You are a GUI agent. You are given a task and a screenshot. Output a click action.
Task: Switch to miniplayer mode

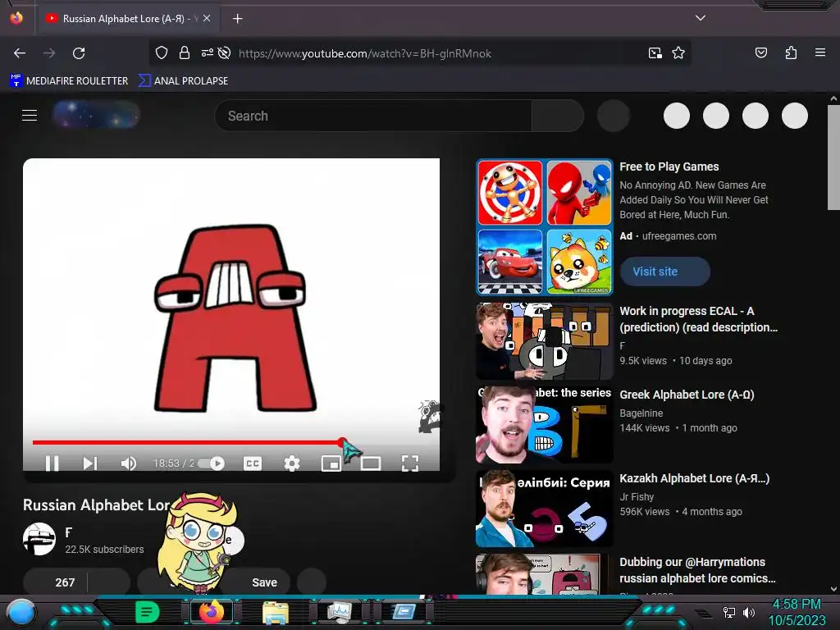(331, 463)
